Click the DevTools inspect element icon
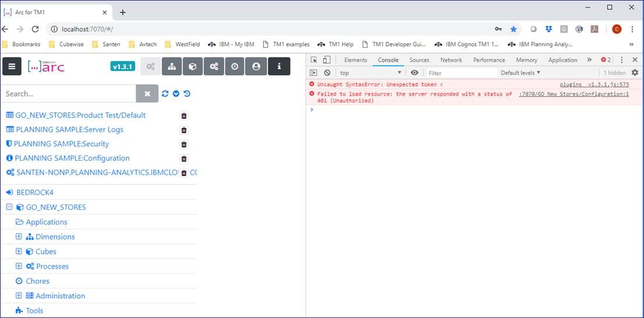 314,60
